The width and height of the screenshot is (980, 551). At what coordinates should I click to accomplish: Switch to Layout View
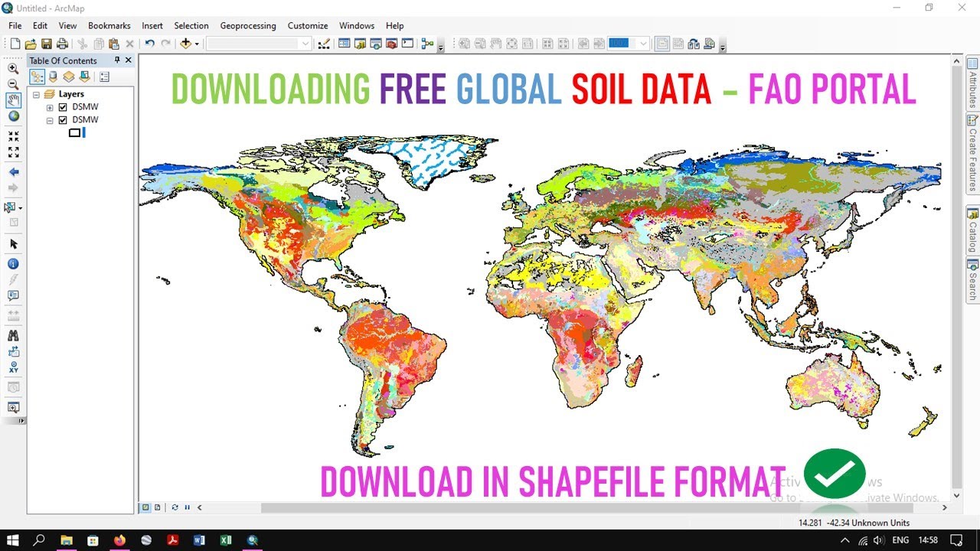[158, 507]
